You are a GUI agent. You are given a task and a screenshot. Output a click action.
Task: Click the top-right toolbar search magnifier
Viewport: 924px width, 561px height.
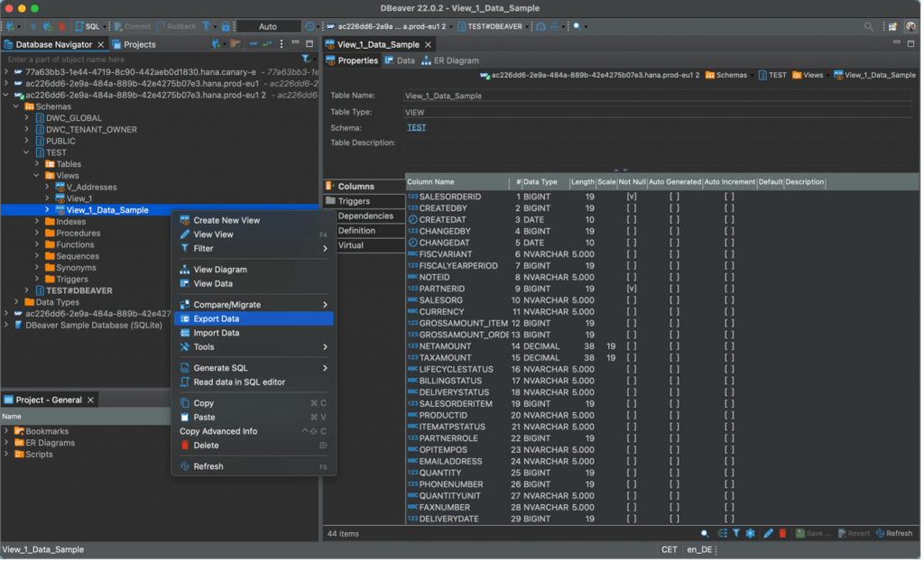(868, 26)
